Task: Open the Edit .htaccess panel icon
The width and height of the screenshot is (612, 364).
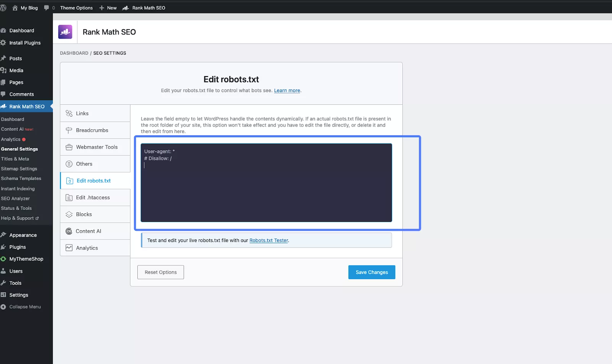Action: click(69, 197)
